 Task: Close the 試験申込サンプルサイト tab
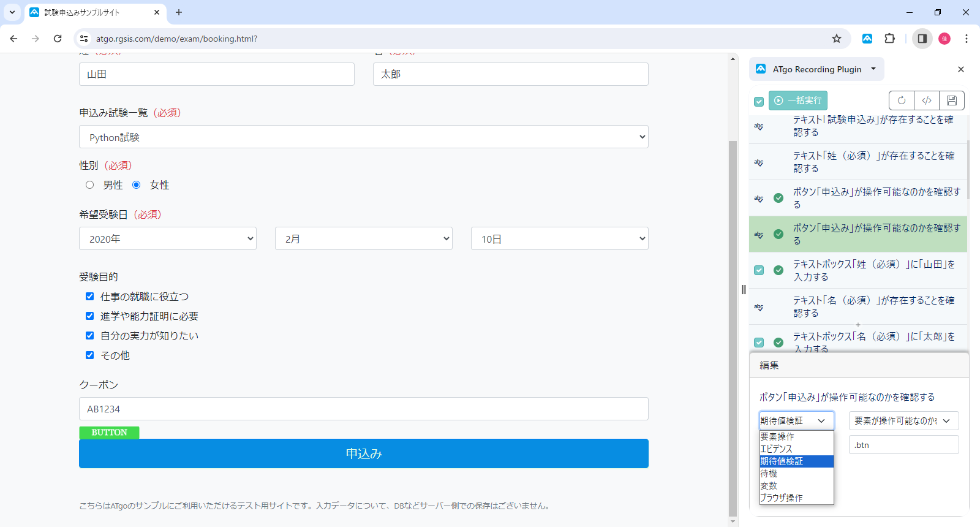click(x=157, y=12)
